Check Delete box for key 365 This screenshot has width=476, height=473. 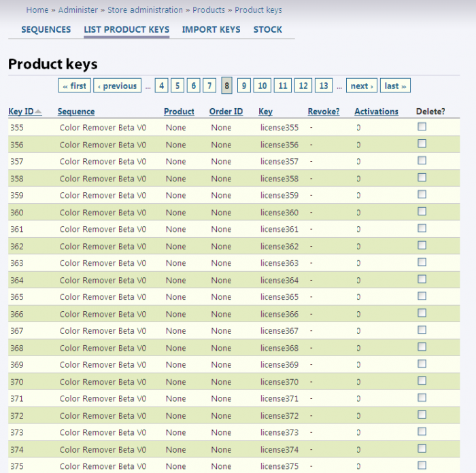422,296
